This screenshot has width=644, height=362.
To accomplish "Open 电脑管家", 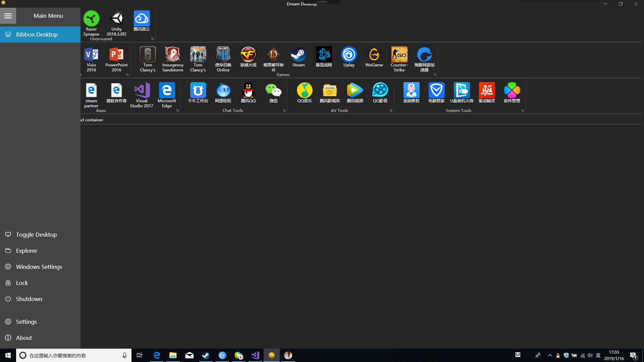I will [x=436, y=93].
